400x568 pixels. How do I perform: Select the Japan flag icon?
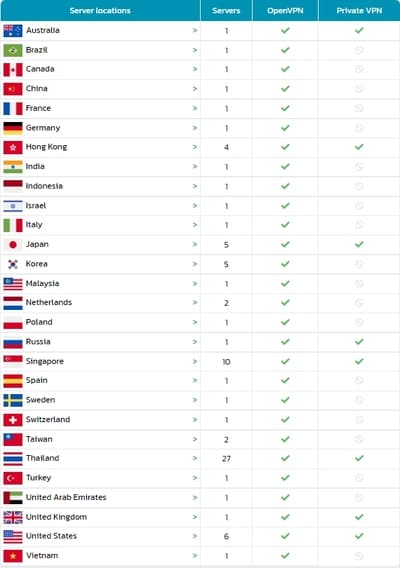13,245
